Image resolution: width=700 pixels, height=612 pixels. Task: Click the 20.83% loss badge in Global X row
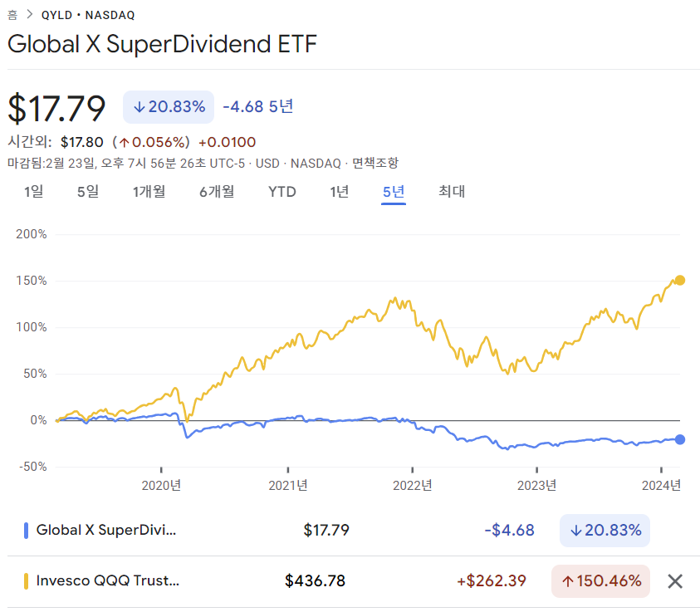605,531
